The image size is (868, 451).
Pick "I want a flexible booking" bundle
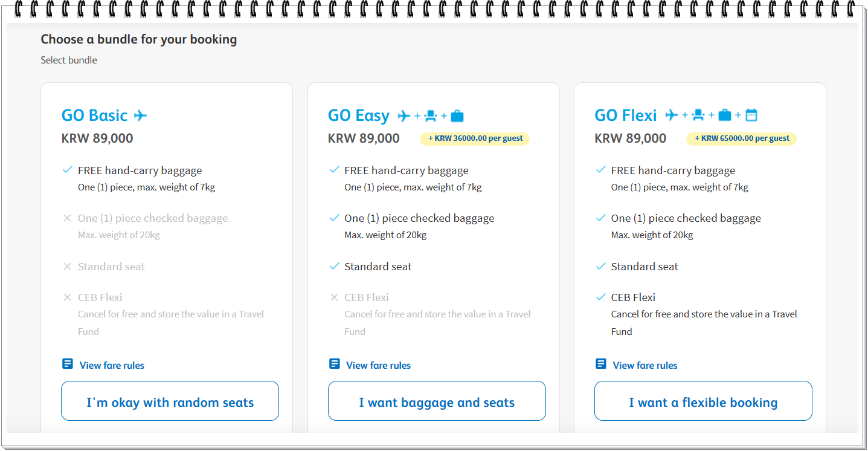coord(703,401)
